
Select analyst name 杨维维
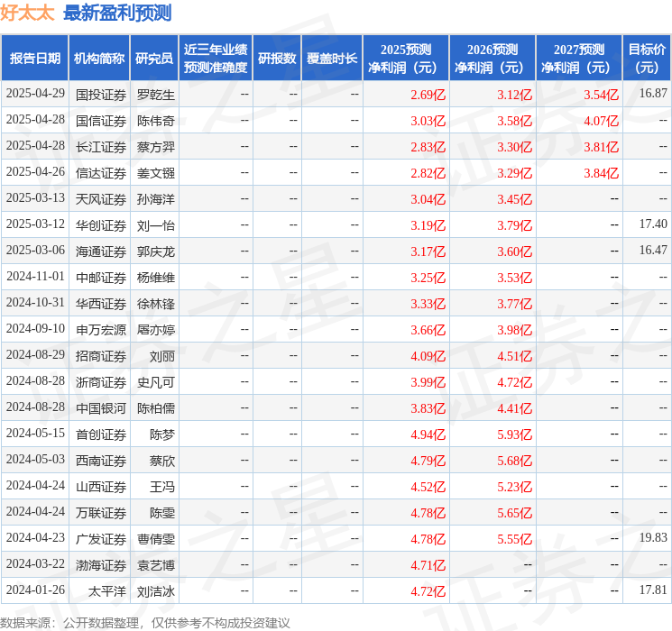[x=155, y=277]
